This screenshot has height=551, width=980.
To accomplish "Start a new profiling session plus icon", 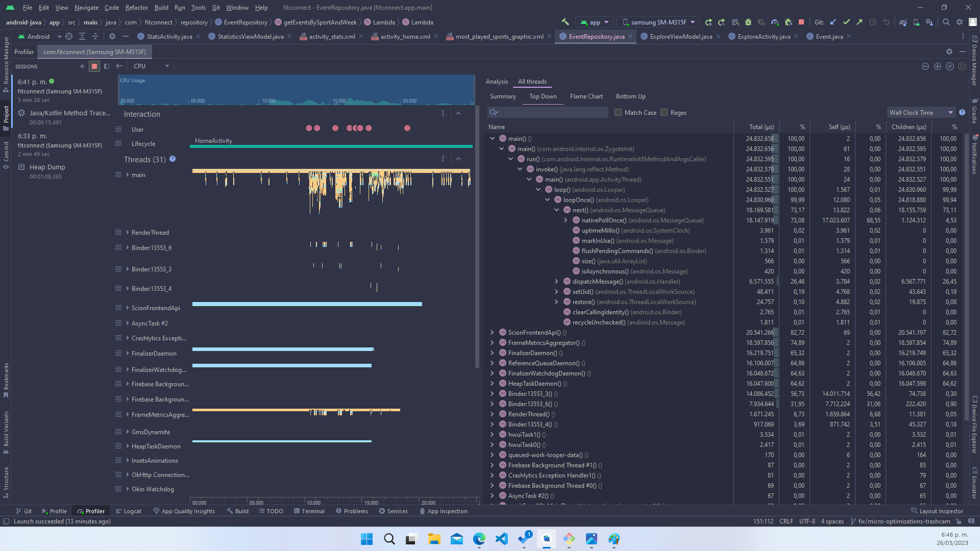I will pos(82,66).
